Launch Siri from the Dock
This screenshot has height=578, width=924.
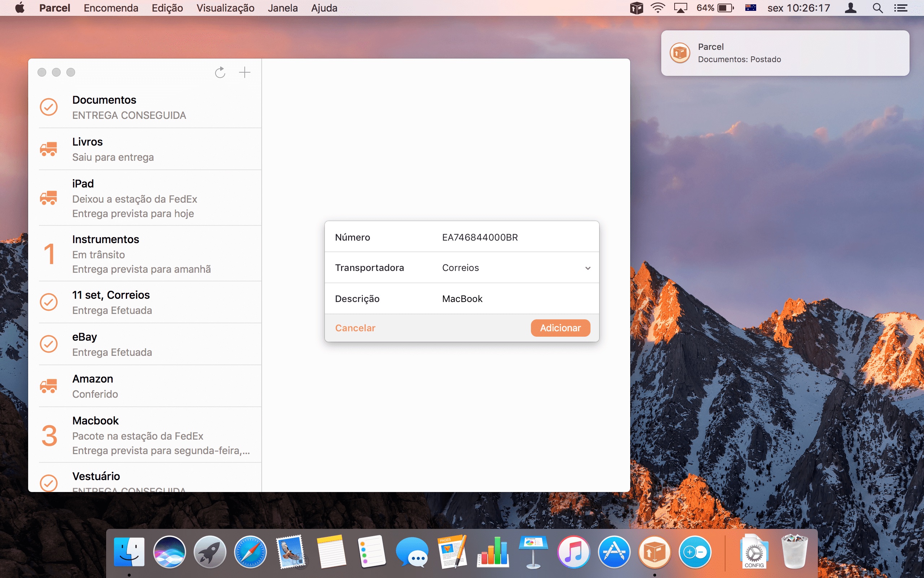(170, 552)
